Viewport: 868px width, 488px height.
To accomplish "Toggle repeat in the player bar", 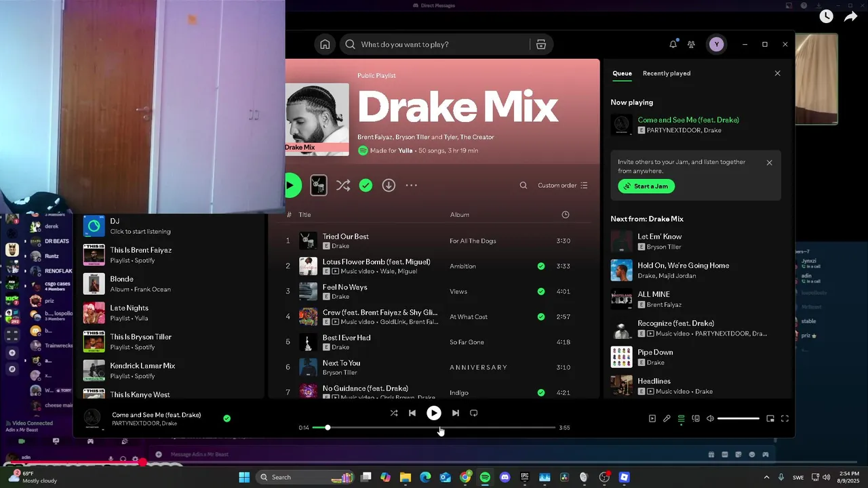I will [x=473, y=413].
